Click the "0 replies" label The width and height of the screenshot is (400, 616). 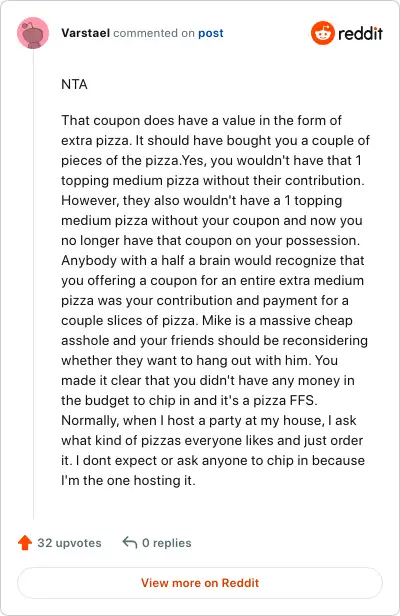click(x=167, y=543)
